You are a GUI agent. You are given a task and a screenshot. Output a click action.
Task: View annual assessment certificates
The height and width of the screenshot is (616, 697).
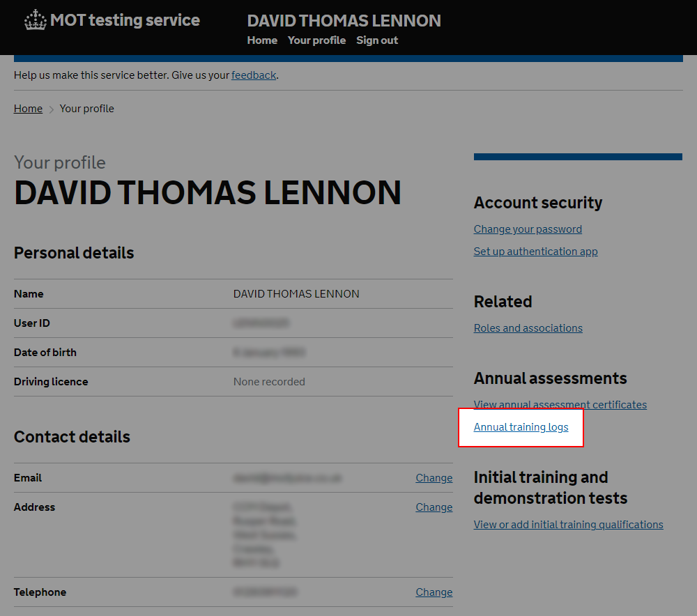click(560, 404)
